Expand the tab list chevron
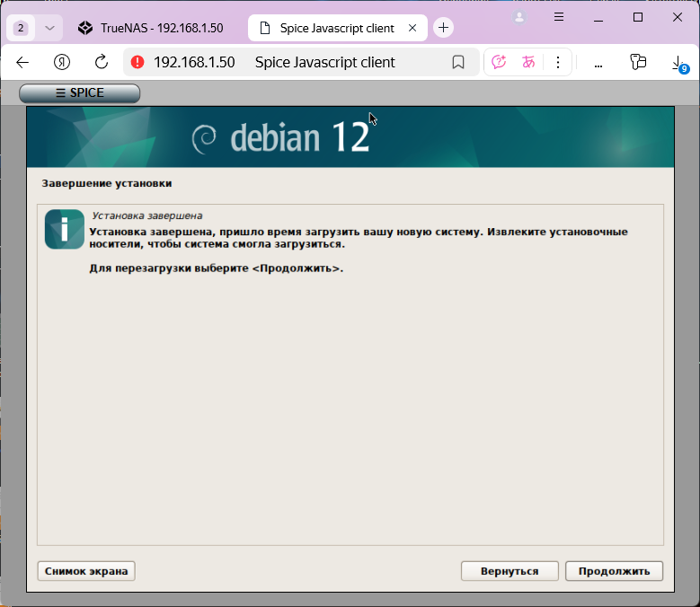700x607 pixels. tap(49, 28)
